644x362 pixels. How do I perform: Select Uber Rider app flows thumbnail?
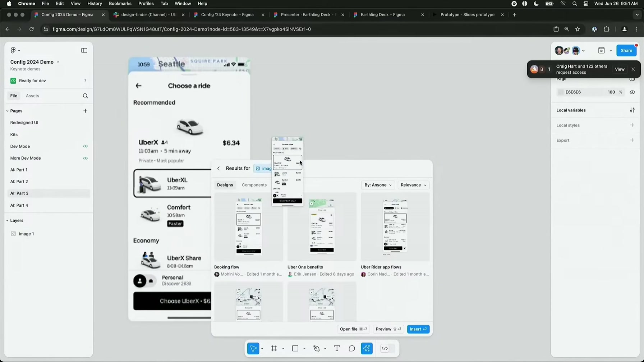[395, 227]
